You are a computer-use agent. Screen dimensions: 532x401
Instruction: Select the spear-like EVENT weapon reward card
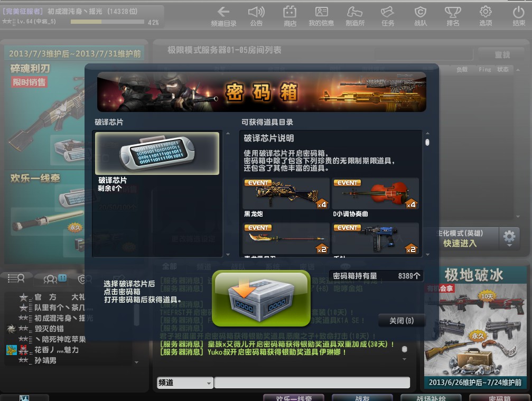pos(286,238)
